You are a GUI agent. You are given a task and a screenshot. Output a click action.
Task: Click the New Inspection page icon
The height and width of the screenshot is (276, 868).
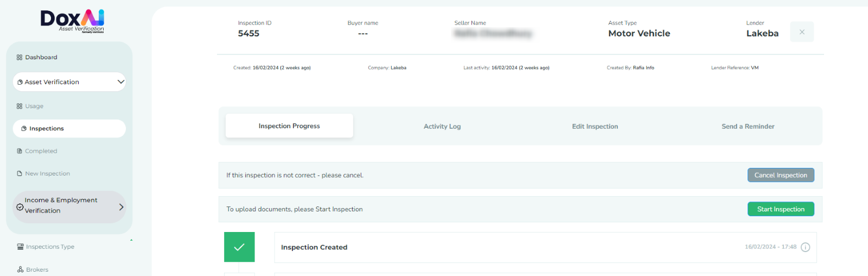[20, 174]
